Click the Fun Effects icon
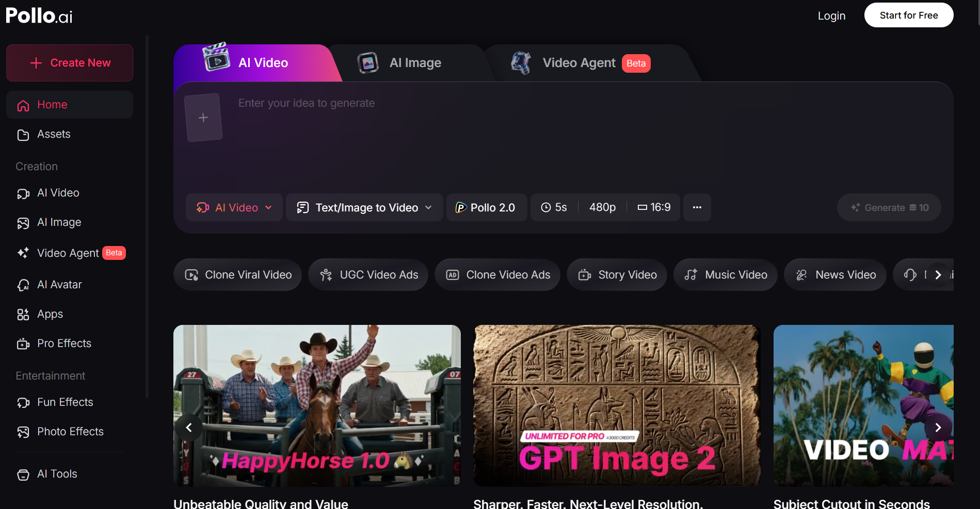The image size is (980, 509). (x=23, y=403)
